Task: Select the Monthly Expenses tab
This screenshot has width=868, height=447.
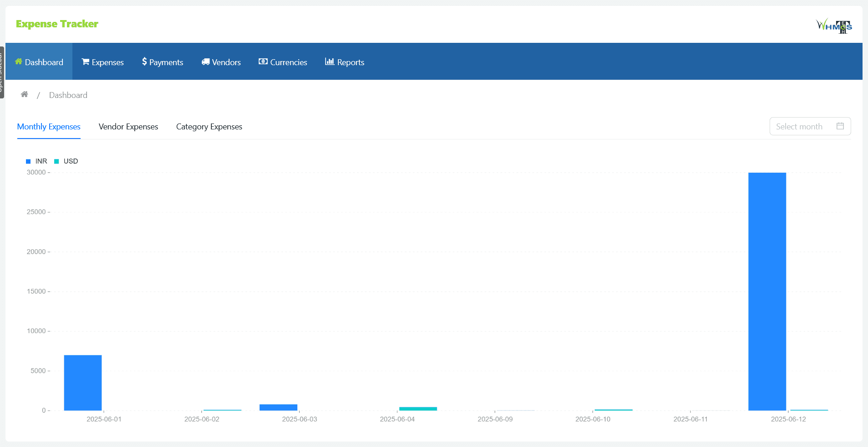Action: click(49, 127)
